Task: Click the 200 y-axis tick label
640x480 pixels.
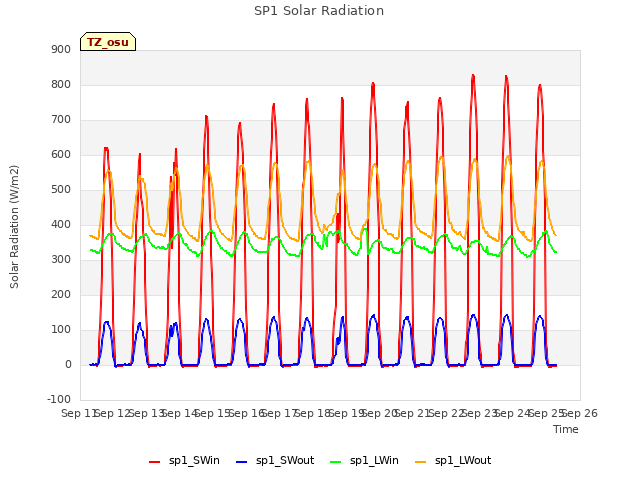Action: (61, 295)
